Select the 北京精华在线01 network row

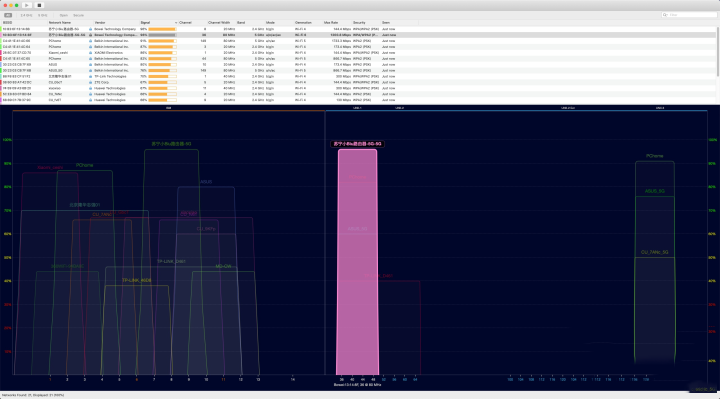pyautogui.click(x=358, y=77)
